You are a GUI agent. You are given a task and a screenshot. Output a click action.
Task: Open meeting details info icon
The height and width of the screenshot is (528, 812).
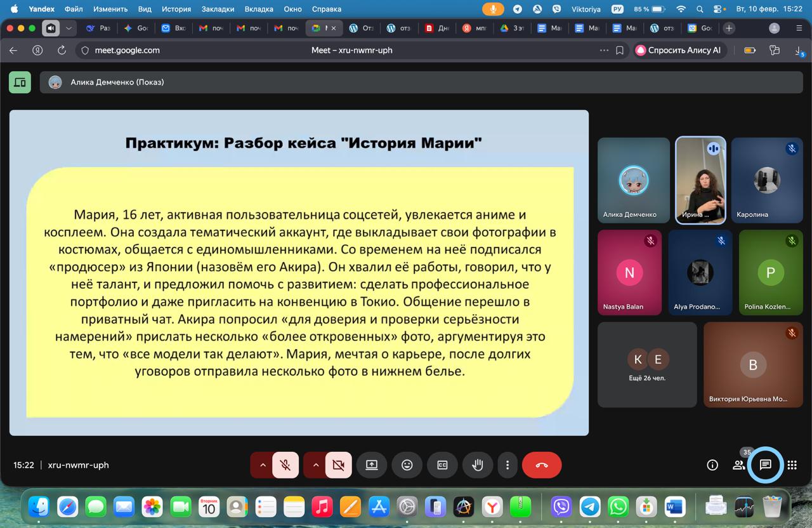click(x=712, y=465)
